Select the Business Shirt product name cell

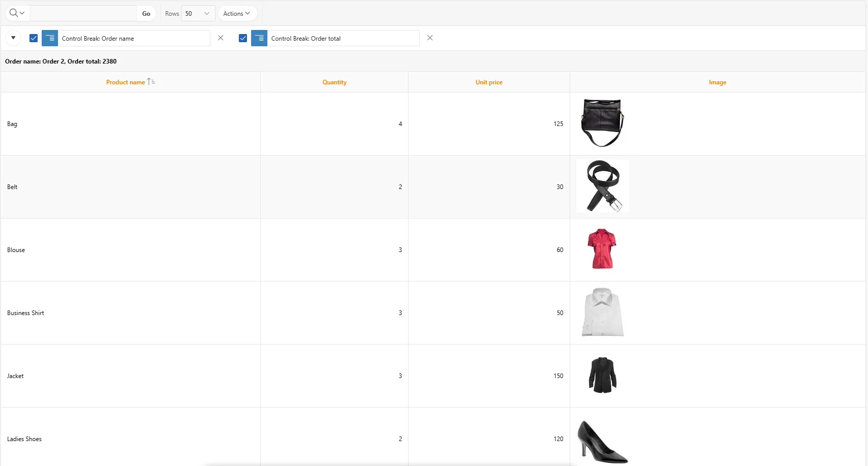[131, 313]
